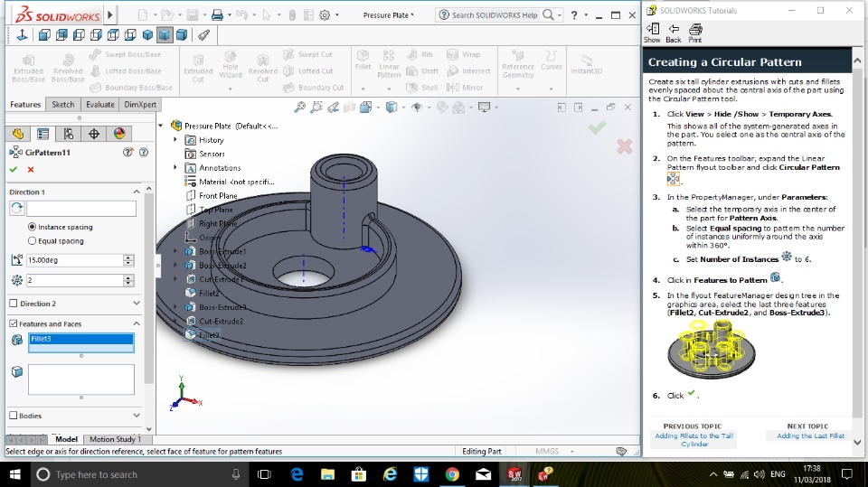
Task: Switch to the PropertyManager tab icon
Action: 43,134
